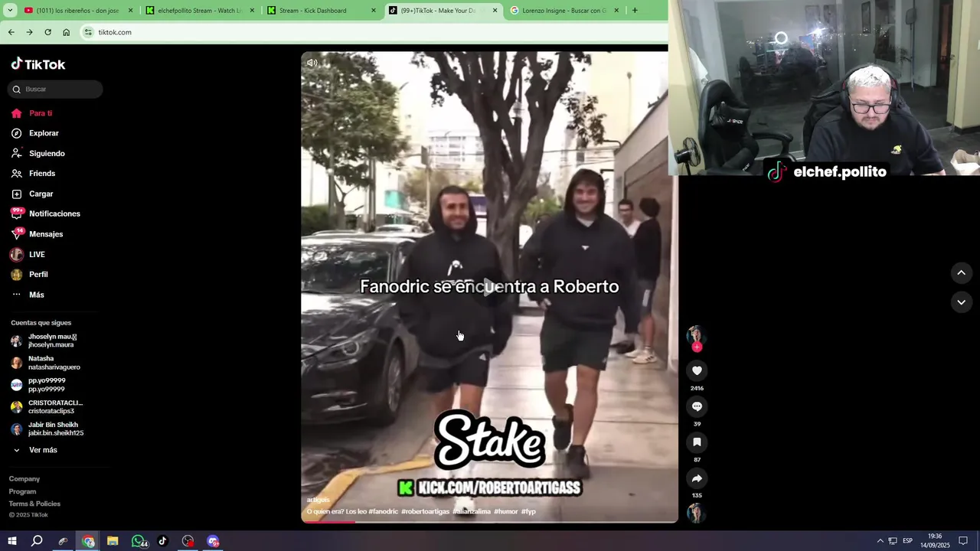The image size is (980, 551).
Task: Open WhatsApp from the taskbar
Action: coord(139,541)
